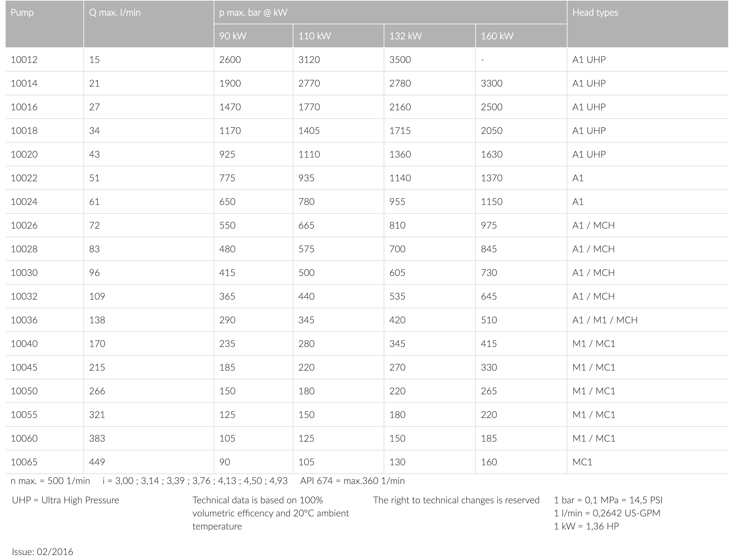Click the Q max. l/min column header
Viewport: 735px width, 560px height.
click(115, 13)
